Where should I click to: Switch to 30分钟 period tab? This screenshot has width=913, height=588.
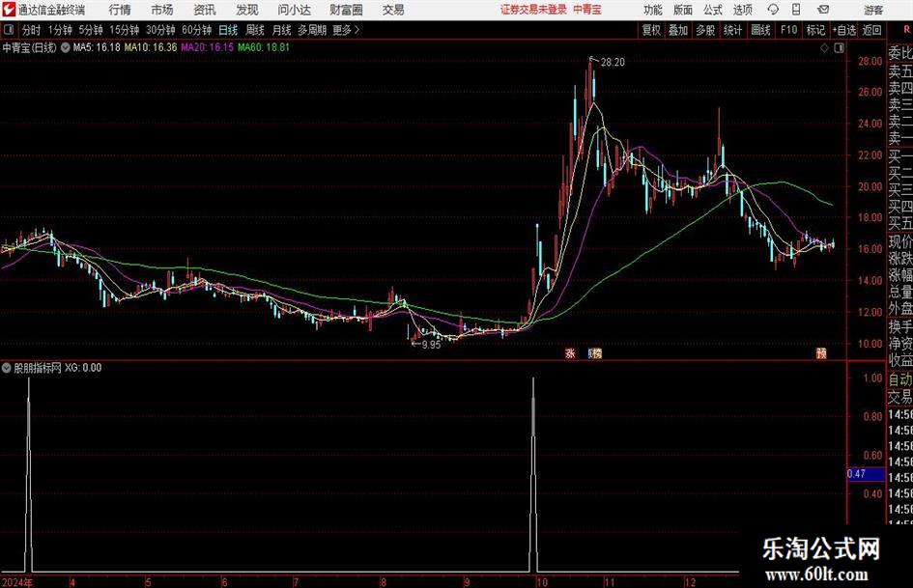click(x=160, y=30)
